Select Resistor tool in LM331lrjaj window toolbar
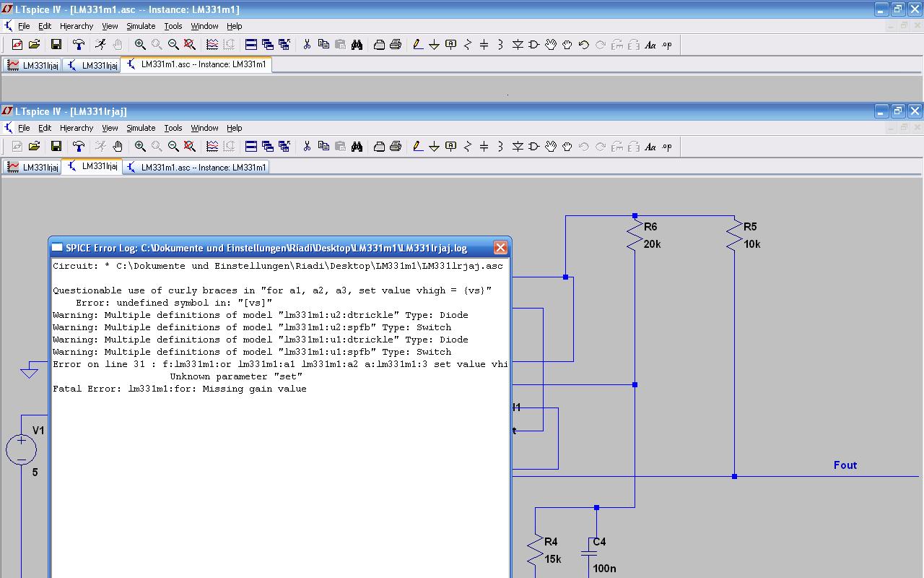The height and width of the screenshot is (578, 924). [468, 146]
